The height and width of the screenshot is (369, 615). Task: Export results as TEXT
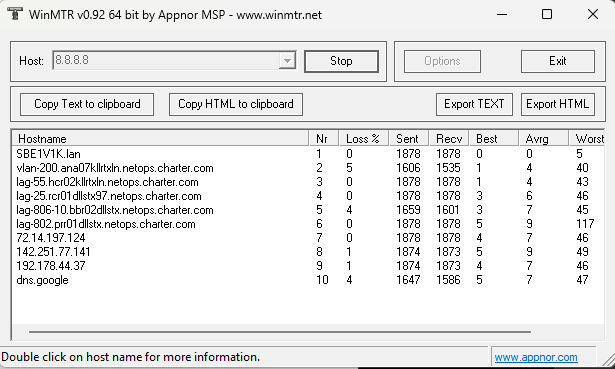(x=474, y=104)
